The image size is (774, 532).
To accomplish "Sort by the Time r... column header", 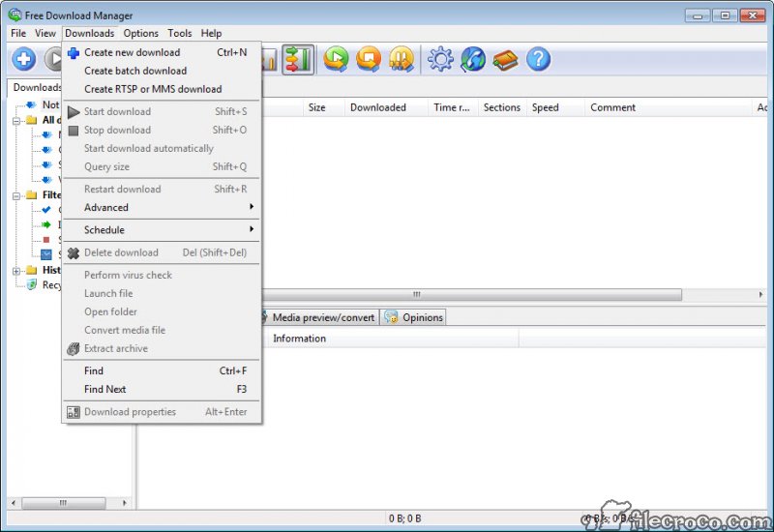I will coord(453,107).
